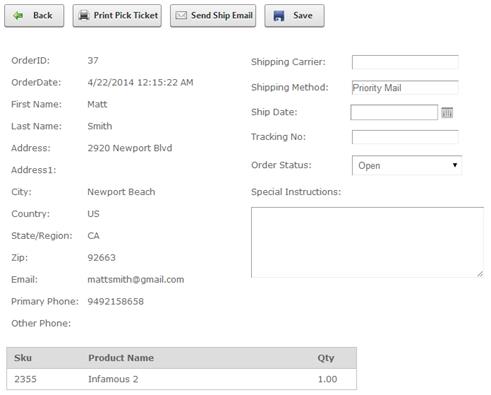Go back using the Back button label
The height and width of the screenshot is (395, 491).
click(x=43, y=15)
